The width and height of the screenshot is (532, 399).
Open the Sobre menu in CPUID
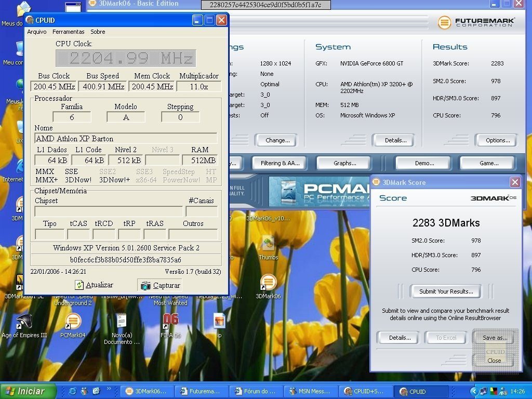(x=98, y=32)
